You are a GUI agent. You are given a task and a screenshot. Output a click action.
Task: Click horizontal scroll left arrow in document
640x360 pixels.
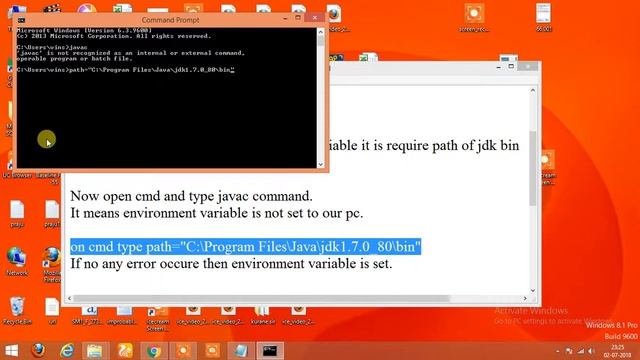69,298
